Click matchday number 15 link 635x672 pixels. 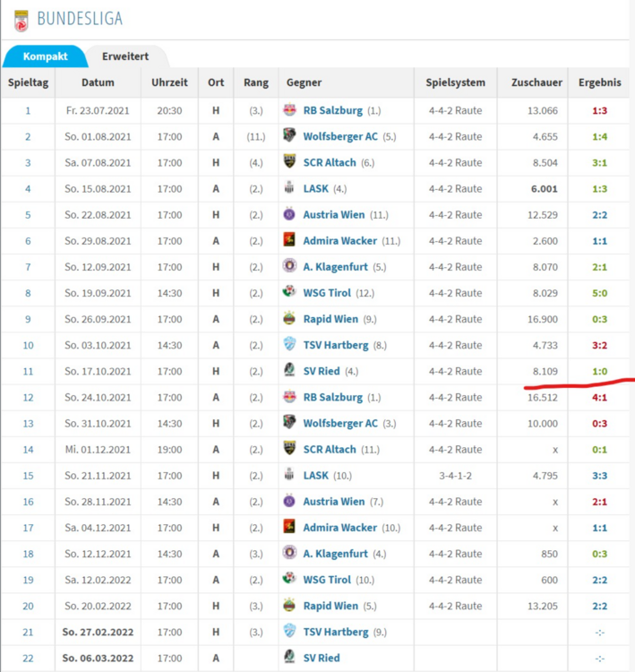28,476
